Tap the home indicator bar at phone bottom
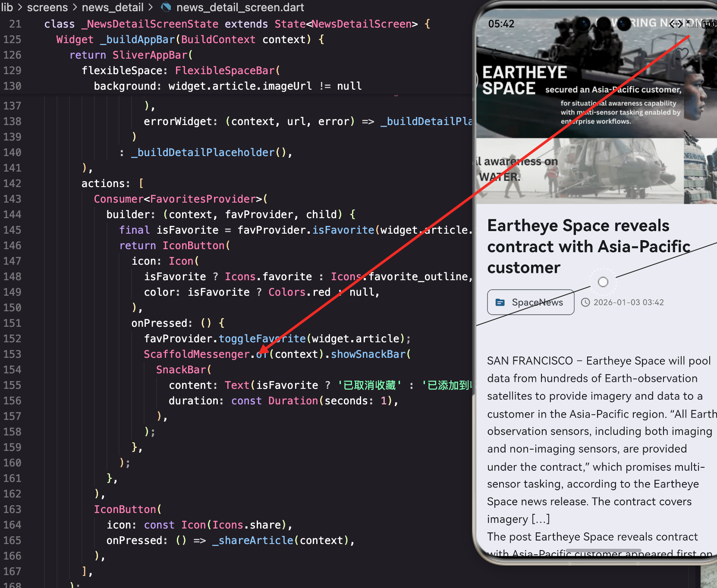This screenshot has height=588, width=717. pyautogui.click(x=603, y=551)
